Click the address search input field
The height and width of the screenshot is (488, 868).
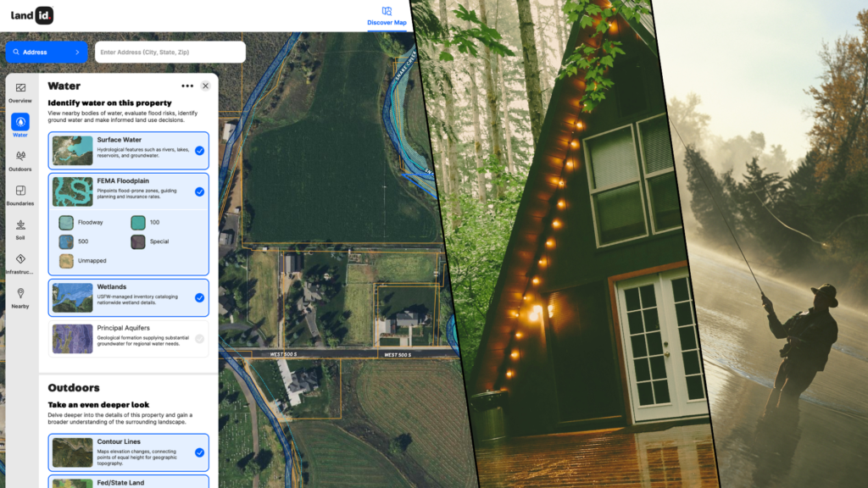coord(170,52)
